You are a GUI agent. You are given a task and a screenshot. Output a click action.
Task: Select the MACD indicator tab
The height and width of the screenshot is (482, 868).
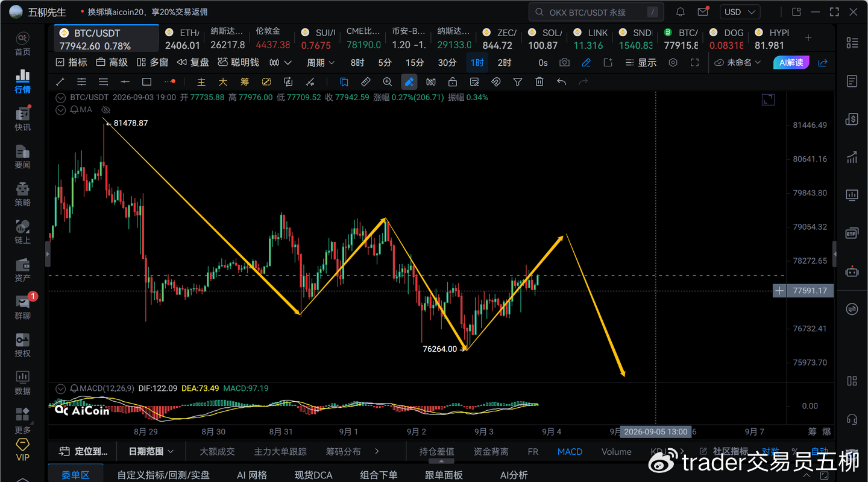[x=570, y=451]
